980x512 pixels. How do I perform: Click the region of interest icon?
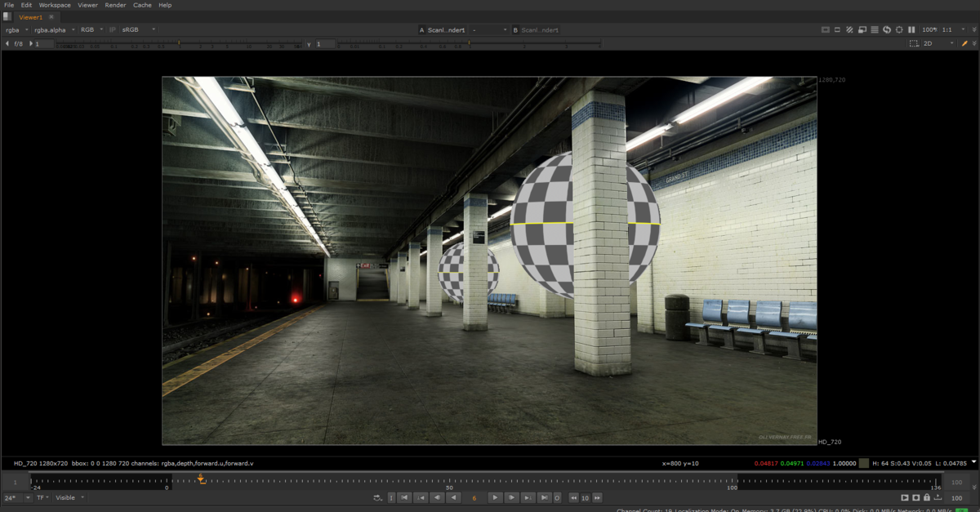tap(825, 29)
